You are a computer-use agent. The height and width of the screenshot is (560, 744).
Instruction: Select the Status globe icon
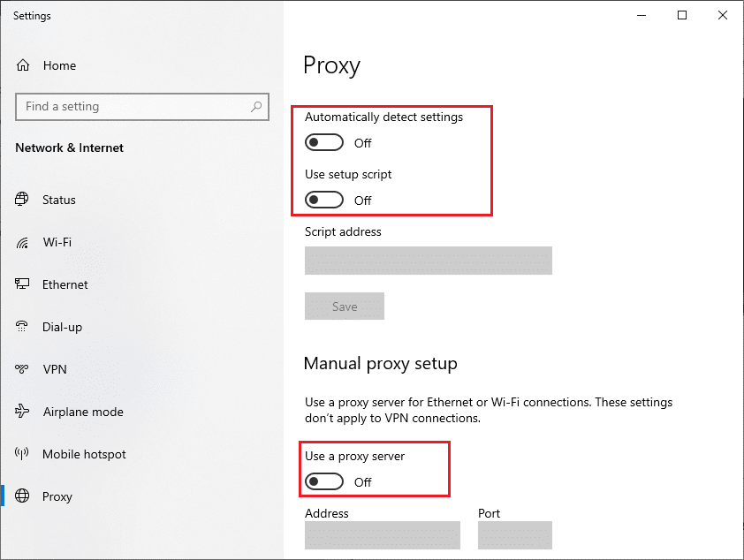tap(20, 200)
